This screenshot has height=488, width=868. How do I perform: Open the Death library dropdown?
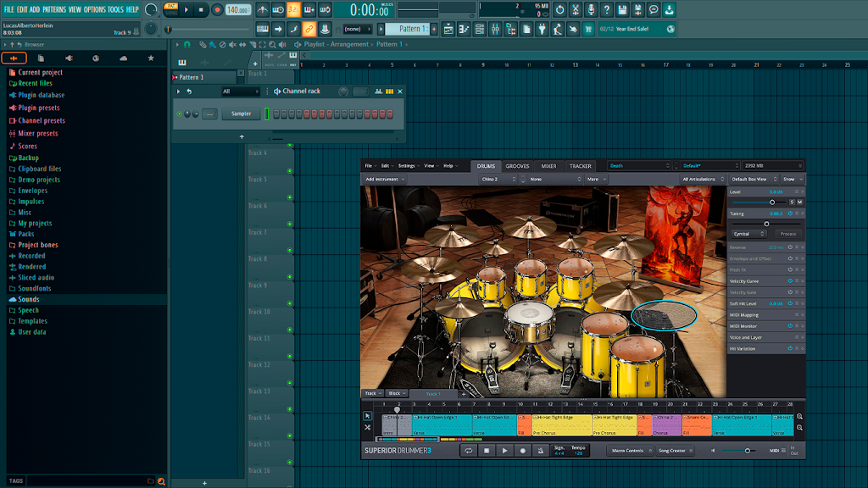pyautogui.click(x=639, y=165)
